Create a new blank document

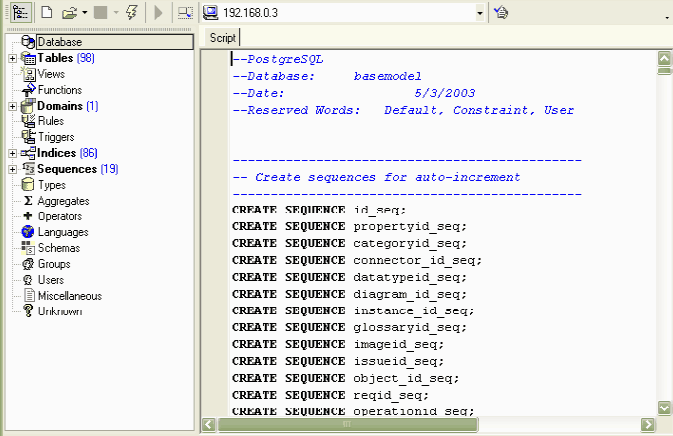[x=46, y=12]
